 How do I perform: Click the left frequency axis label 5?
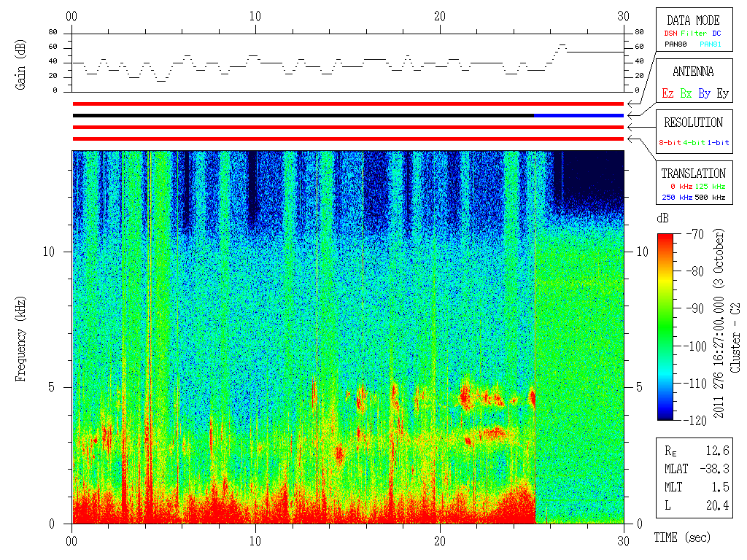pyautogui.click(x=52, y=387)
